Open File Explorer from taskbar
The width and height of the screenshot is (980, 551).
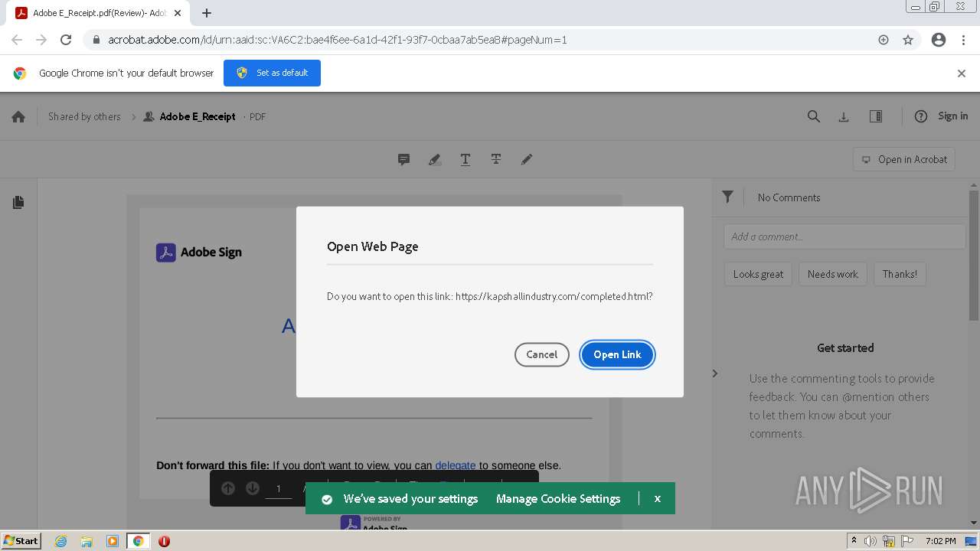(87, 541)
